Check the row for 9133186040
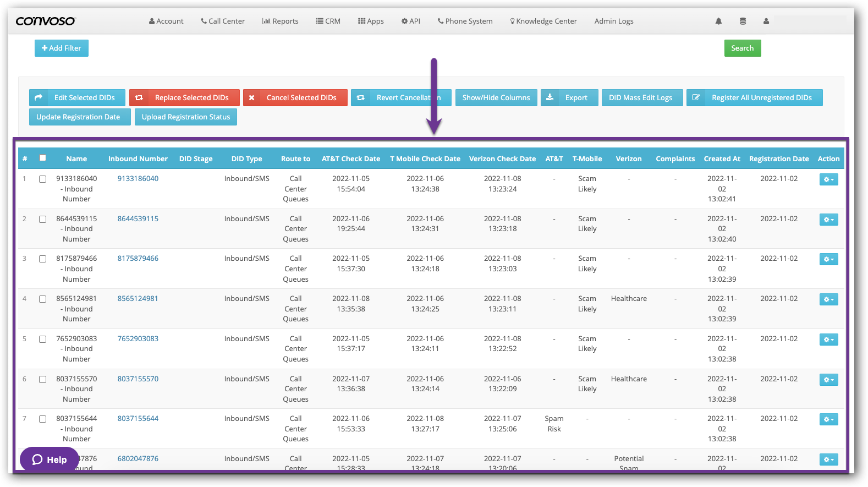 [x=42, y=179]
